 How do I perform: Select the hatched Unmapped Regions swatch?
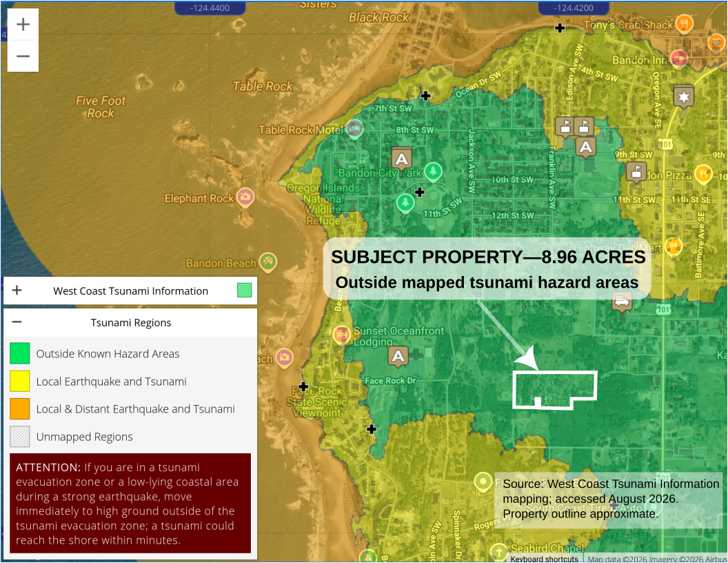19,437
